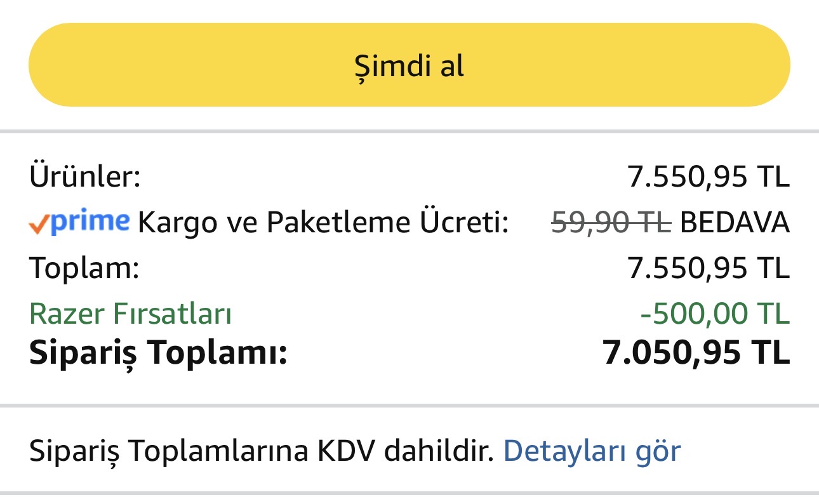Click the order total 7.050,95 TL

coord(696,354)
